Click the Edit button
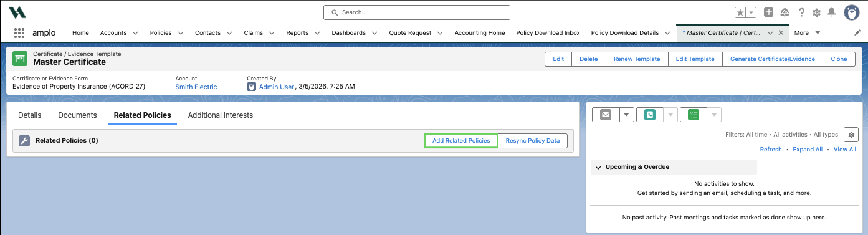Viewport: 868px width, 235px height. click(558, 59)
